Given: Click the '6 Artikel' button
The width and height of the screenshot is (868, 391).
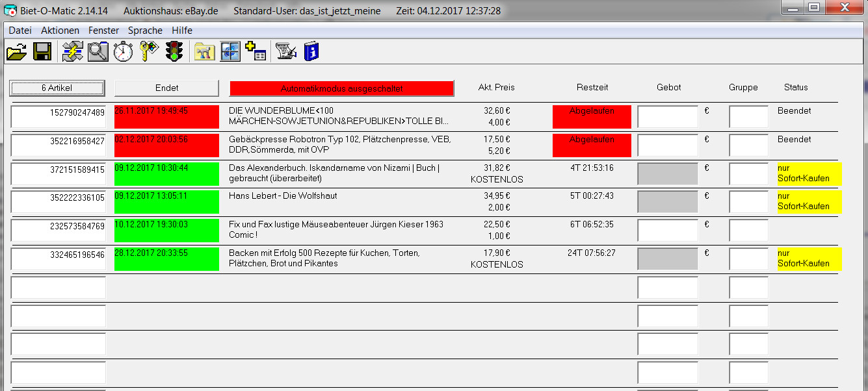Looking at the screenshot, I should (x=57, y=88).
